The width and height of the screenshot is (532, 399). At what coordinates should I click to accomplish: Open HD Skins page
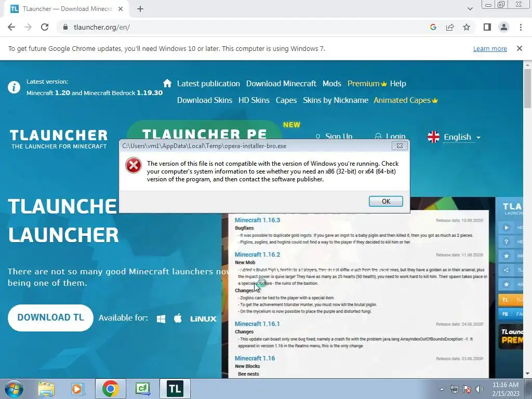tap(254, 100)
